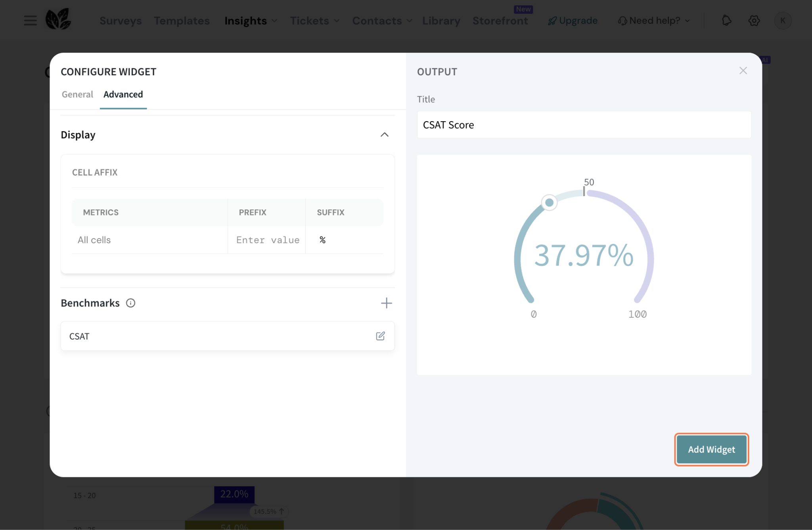Open the settings gear icon

pos(754,20)
